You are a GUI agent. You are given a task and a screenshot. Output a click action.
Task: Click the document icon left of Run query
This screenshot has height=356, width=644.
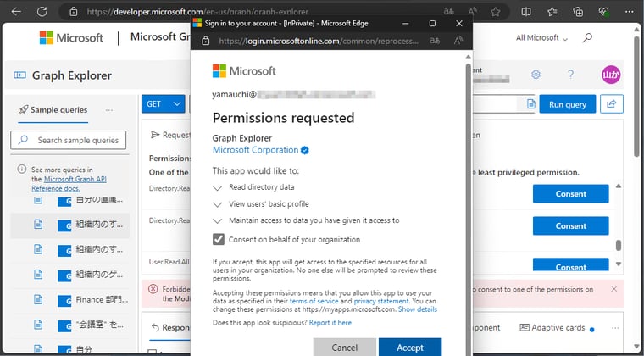coord(531,104)
